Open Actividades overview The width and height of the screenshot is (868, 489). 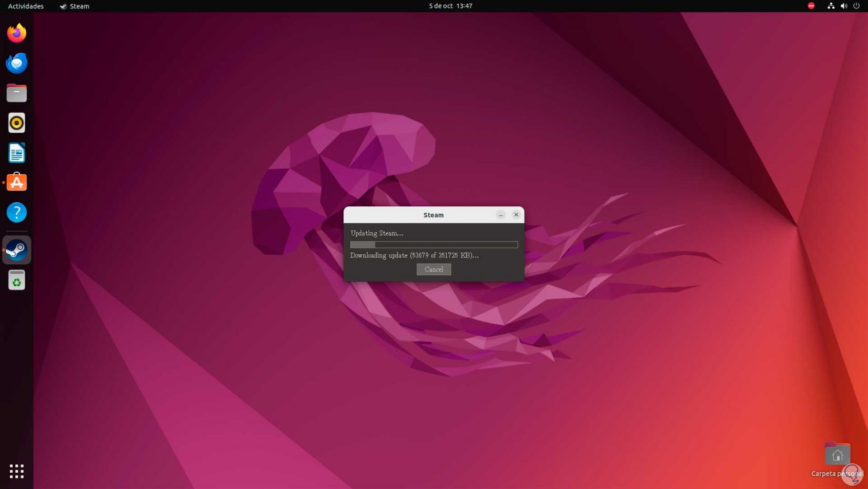(26, 6)
